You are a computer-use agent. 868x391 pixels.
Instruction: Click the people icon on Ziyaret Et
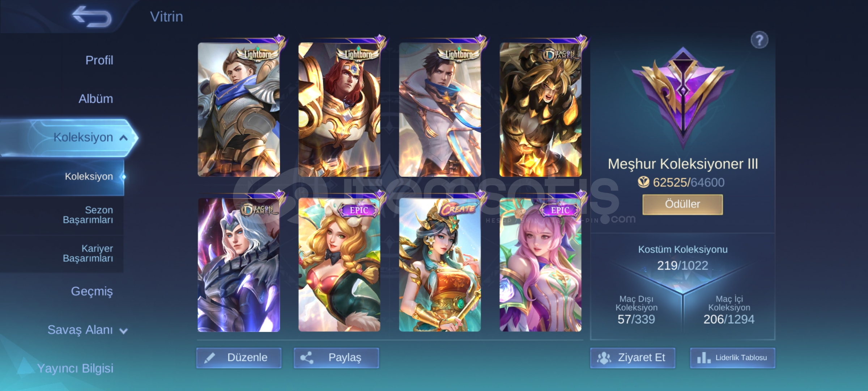[x=604, y=358]
